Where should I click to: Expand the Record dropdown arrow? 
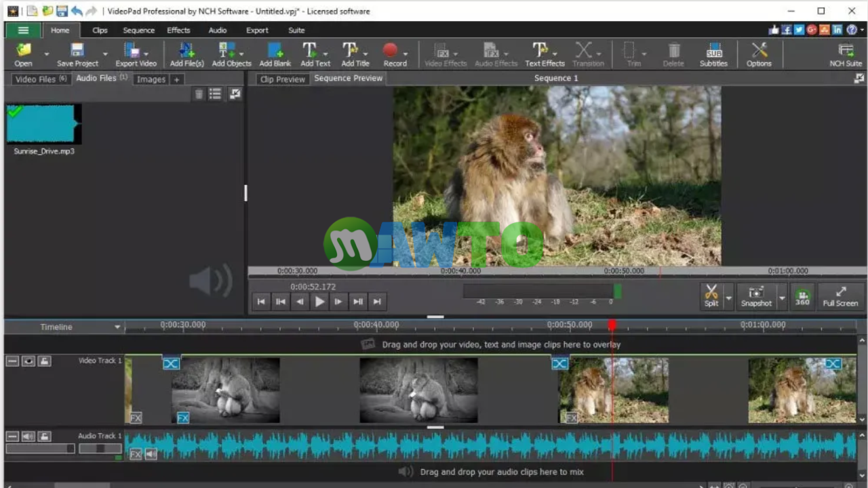tap(406, 54)
